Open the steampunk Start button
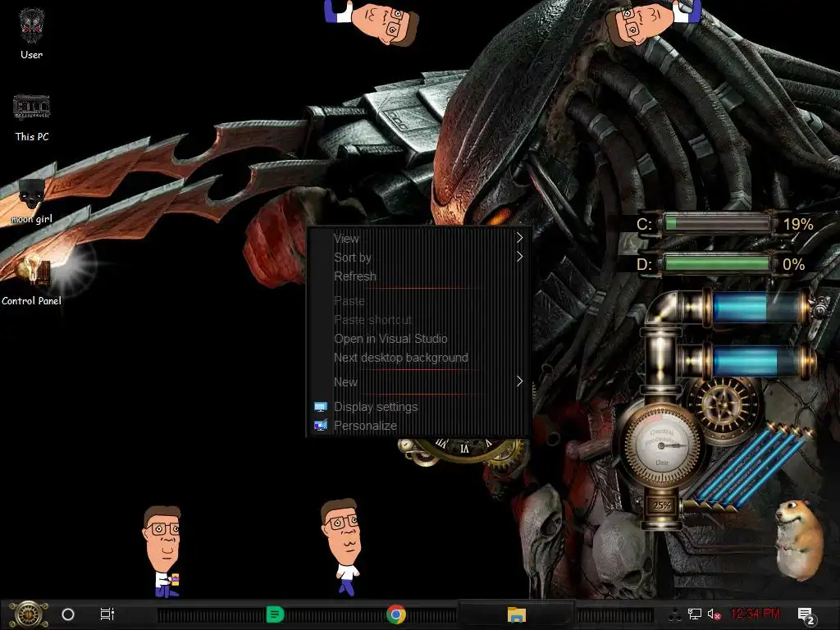Screen dimensions: 840x630 click(x=29, y=614)
